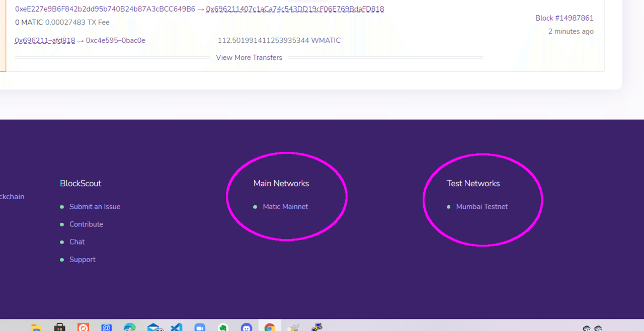Image resolution: width=644 pixels, height=331 pixels.
Task: Click the BlockScout footer heading
Action: coord(80,184)
